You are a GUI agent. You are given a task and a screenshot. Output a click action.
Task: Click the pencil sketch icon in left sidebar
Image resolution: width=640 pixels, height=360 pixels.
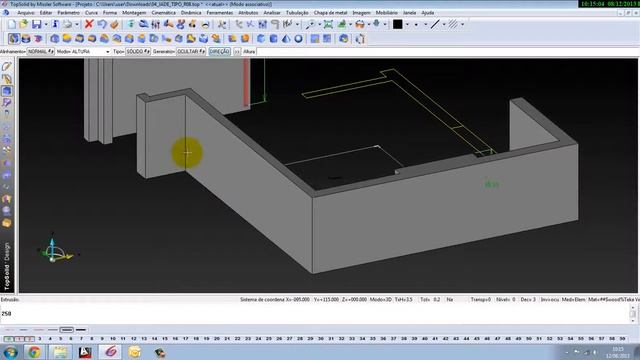[7, 66]
